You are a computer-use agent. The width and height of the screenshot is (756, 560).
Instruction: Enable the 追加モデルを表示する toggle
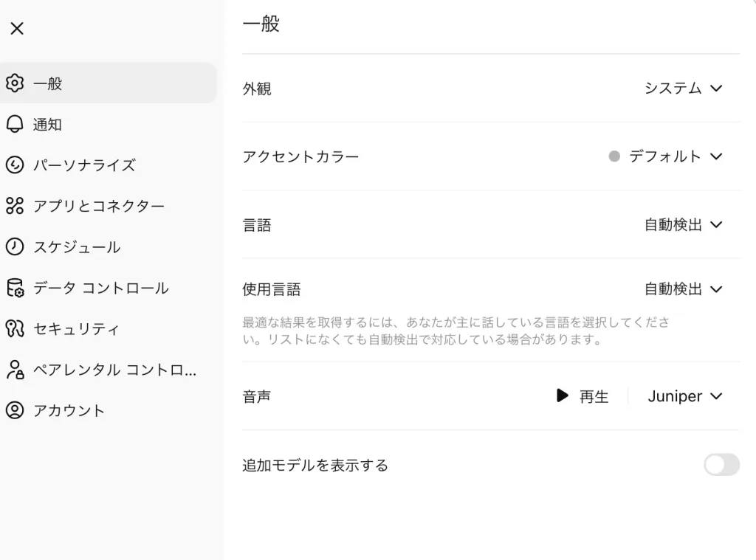(x=721, y=465)
